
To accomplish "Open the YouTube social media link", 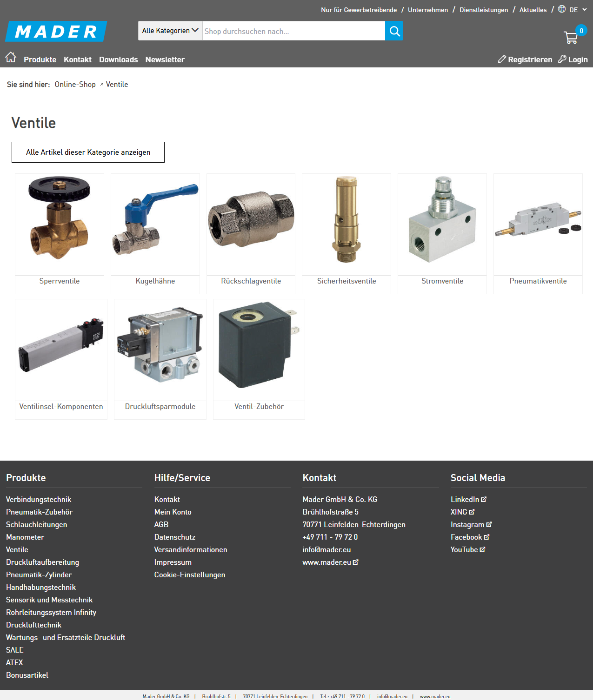I will [x=467, y=549].
